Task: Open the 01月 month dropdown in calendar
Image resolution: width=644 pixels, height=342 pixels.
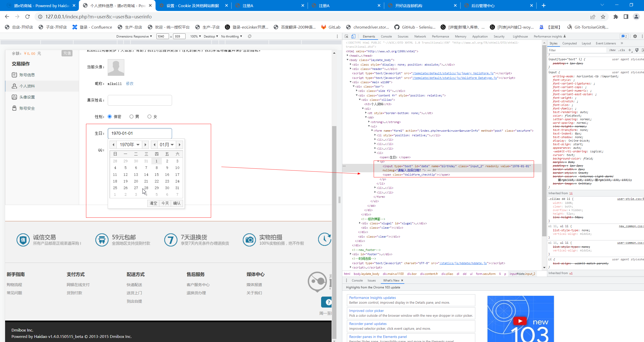Action: tap(167, 145)
